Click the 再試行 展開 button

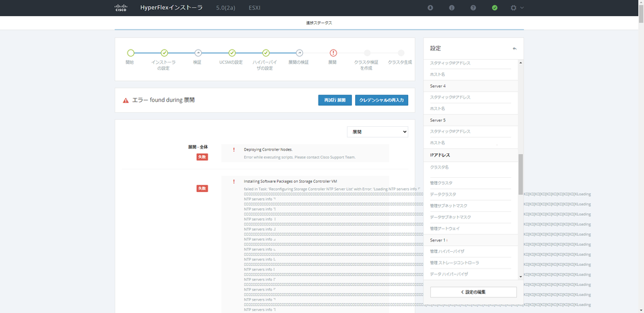[335, 100]
